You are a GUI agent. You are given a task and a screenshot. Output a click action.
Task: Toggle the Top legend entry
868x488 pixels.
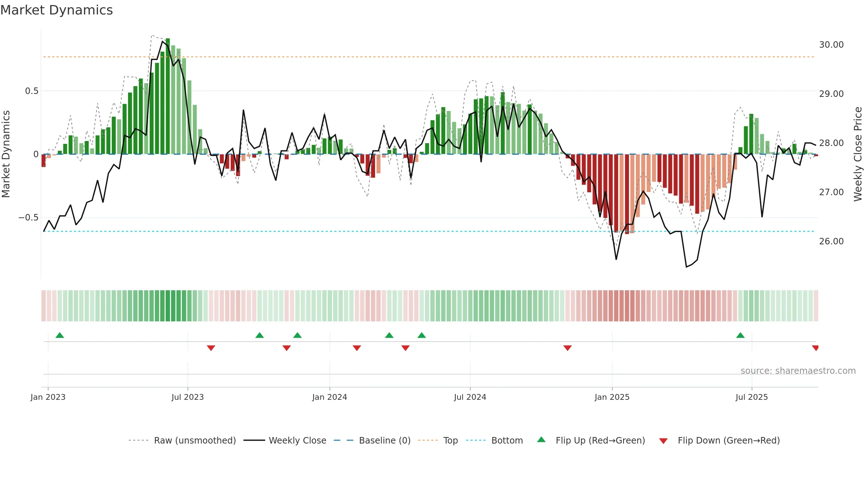438,440
